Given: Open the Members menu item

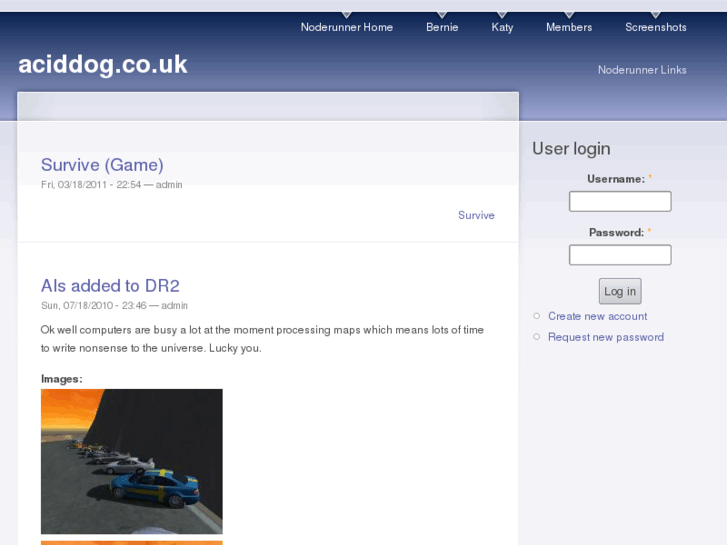Looking at the screenshot, I should (569, 27).
